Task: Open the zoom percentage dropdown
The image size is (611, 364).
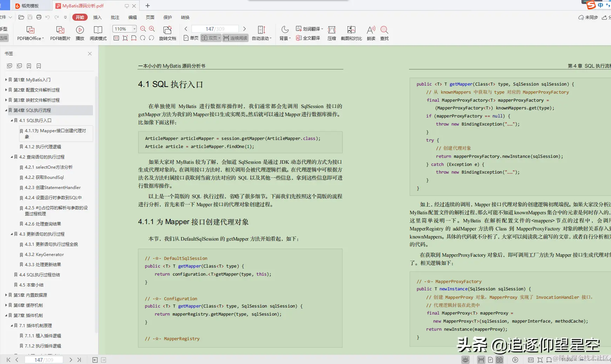Action: [x=134, y=29]
